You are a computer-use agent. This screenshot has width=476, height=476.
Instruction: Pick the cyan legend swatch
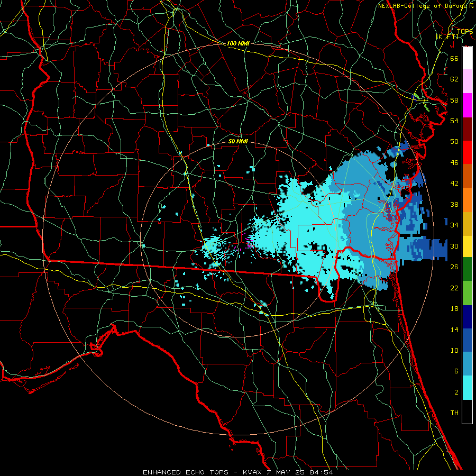pyautogui.click(x=467, y=388)
